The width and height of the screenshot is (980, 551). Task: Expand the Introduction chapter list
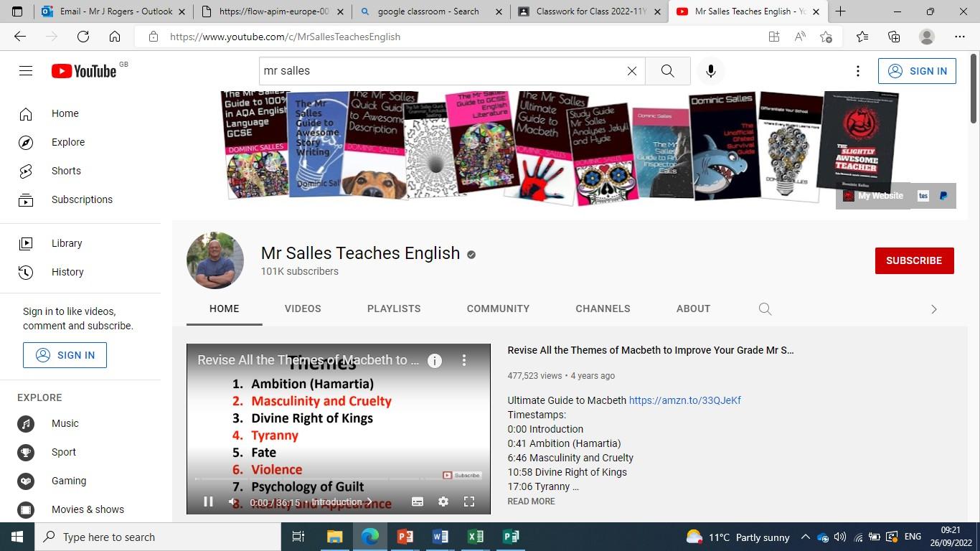tap(342, 502)
